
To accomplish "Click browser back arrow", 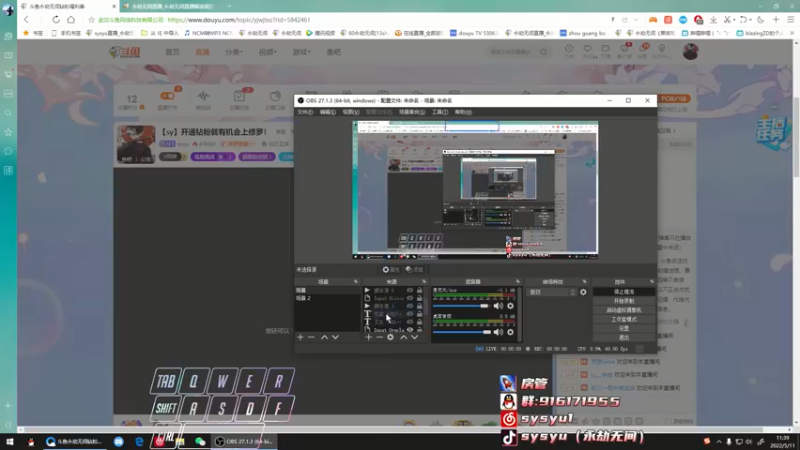I will pos(26,19).
